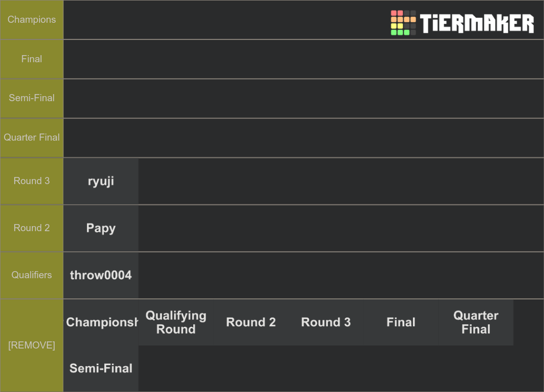The height and width of the screenshot is (392, 544).
Task: Click the Round 3 tier label
Action: point(31,181)
